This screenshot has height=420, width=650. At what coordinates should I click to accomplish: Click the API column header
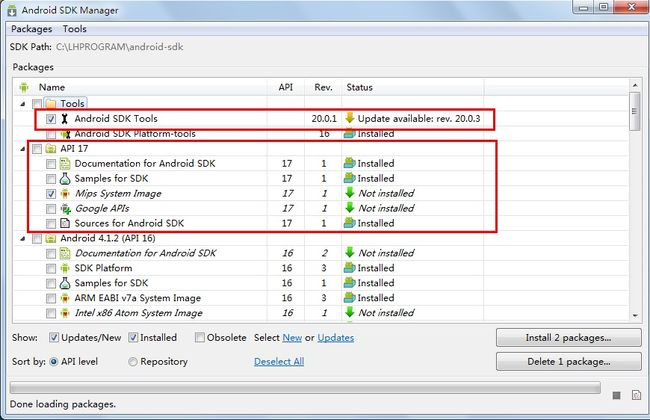[x=286, y=87]
